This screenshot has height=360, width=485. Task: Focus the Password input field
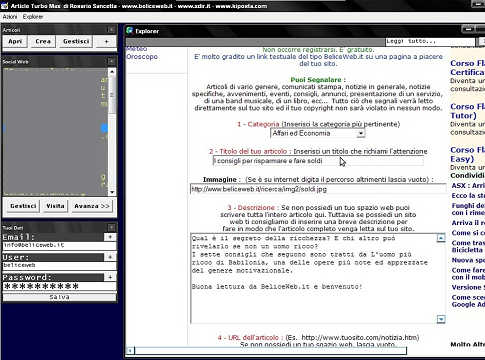(59, 286)
